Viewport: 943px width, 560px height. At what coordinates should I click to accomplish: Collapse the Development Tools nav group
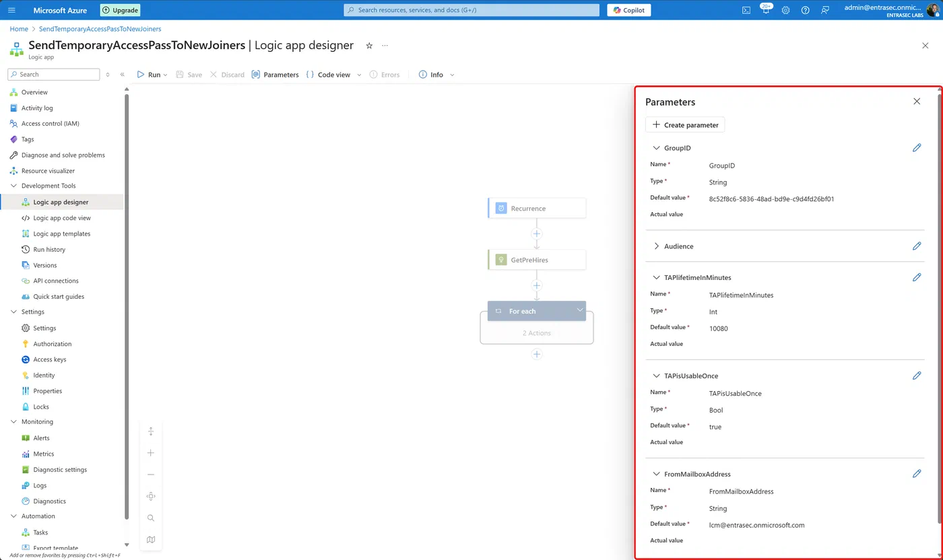14,186
